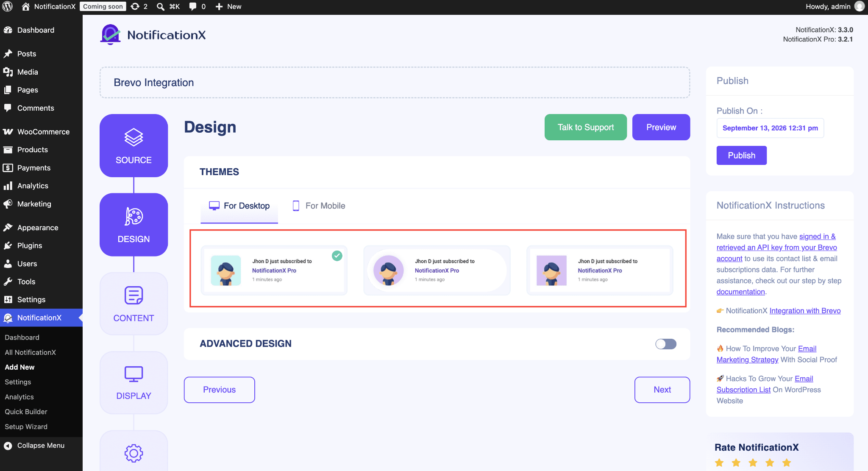Screen dimensions: 868x471
Task: Open the NotificationX site home icon
Action: [x=26, y=6]
